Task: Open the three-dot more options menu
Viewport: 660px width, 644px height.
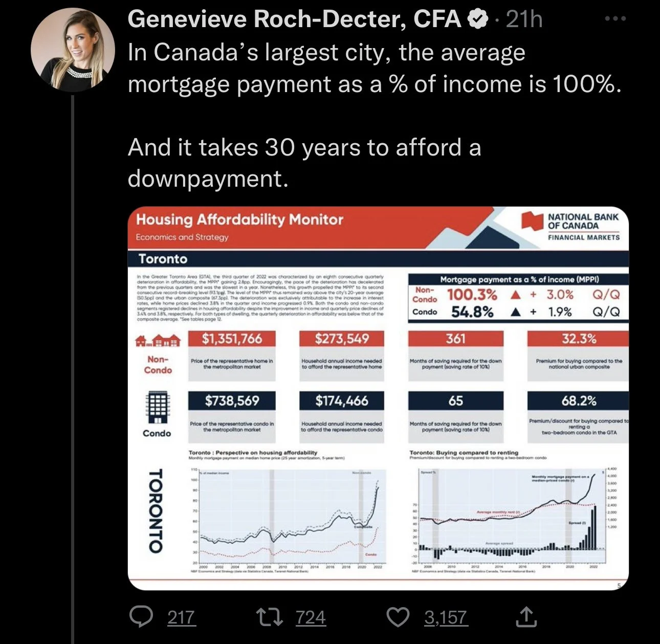Action: pos(615,19)
